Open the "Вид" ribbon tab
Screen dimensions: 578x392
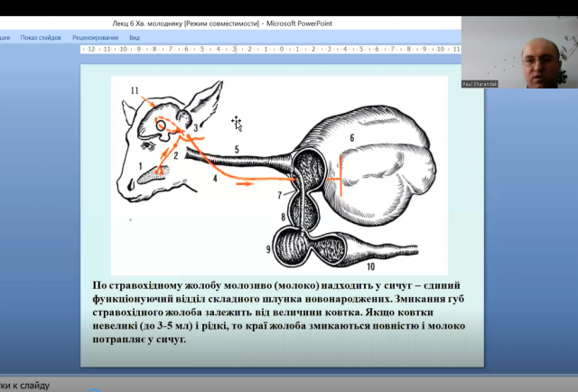coord(135,38)
